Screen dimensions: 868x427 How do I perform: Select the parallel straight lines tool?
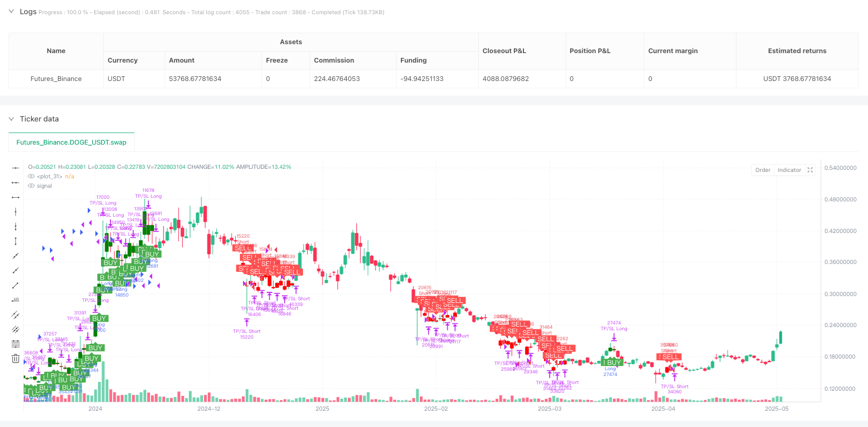(15, 330)
